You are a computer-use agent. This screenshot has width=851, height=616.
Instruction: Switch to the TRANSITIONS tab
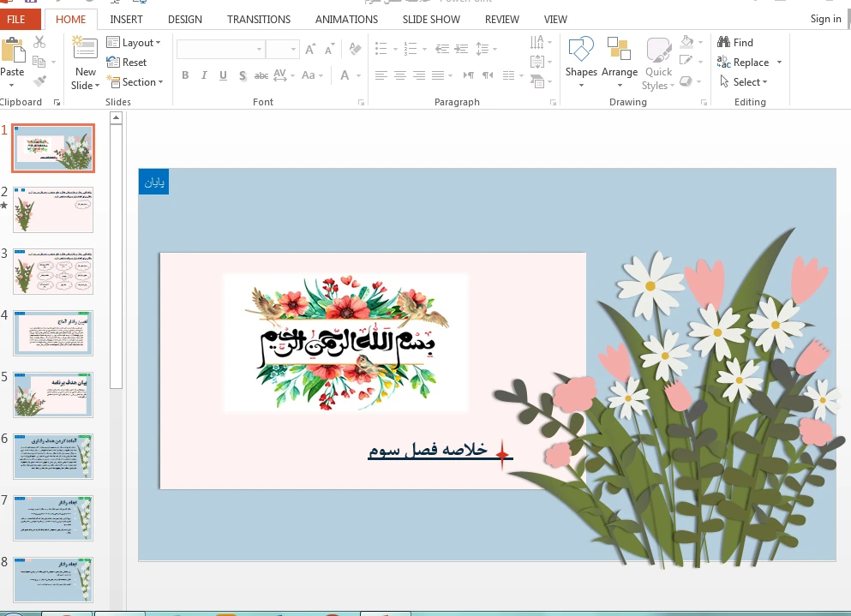[x=259, y=19]
